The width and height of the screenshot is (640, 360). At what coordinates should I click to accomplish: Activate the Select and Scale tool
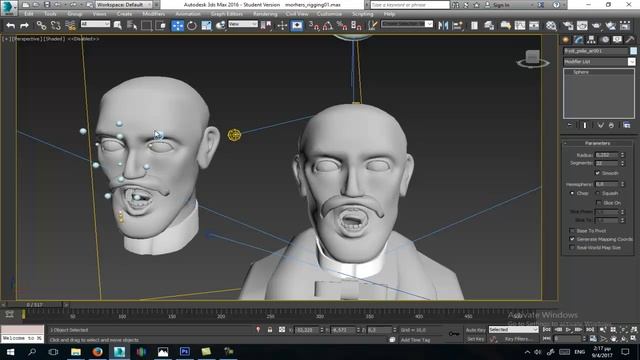[x=206, y=26]
